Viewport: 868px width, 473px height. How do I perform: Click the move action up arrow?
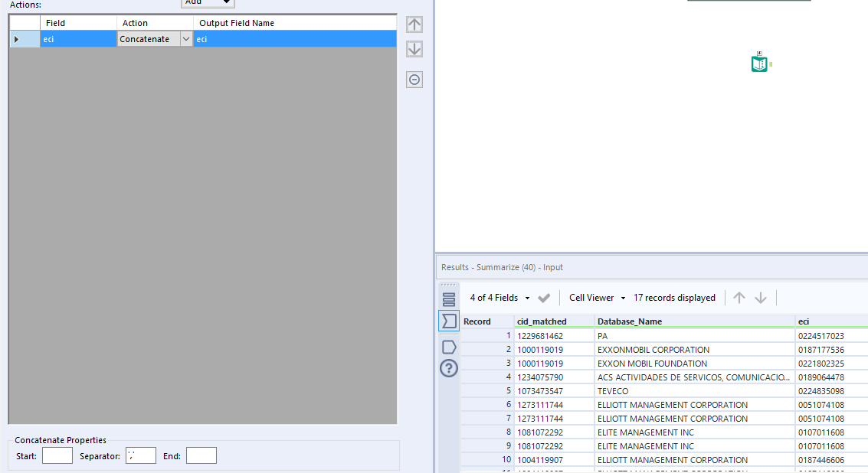click(x=414, y=24)
